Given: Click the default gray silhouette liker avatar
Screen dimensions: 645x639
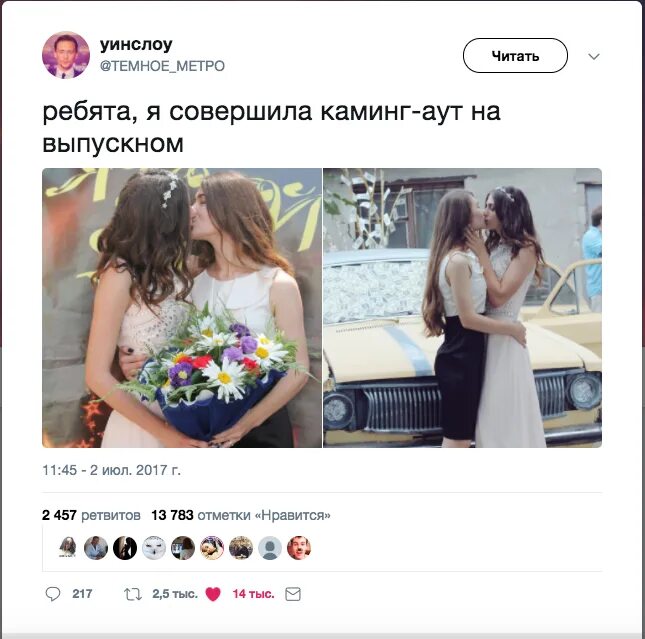Looking at the screenshot, I should 270,548.
